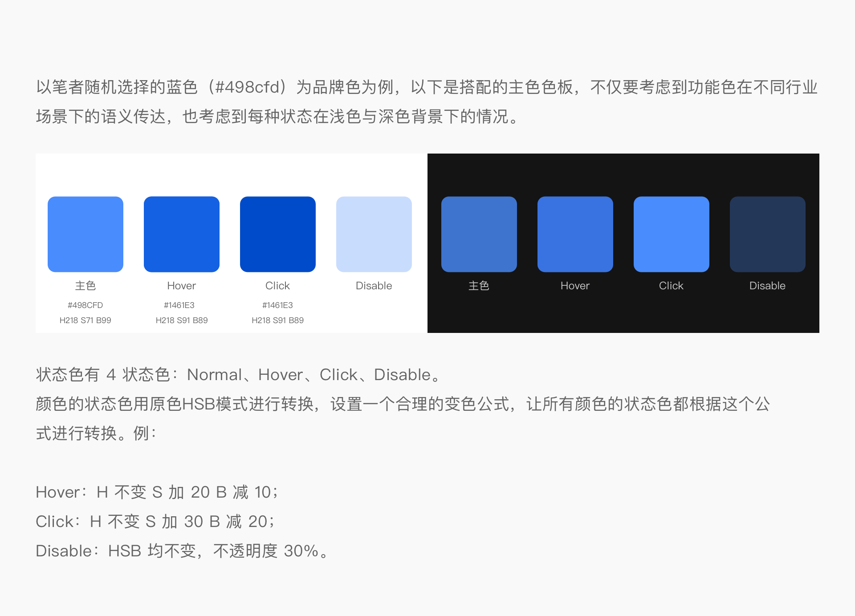Select the dark-panel 主色 swatch
855x616 pixels.
pyautogui.click(x=479, y=234)
